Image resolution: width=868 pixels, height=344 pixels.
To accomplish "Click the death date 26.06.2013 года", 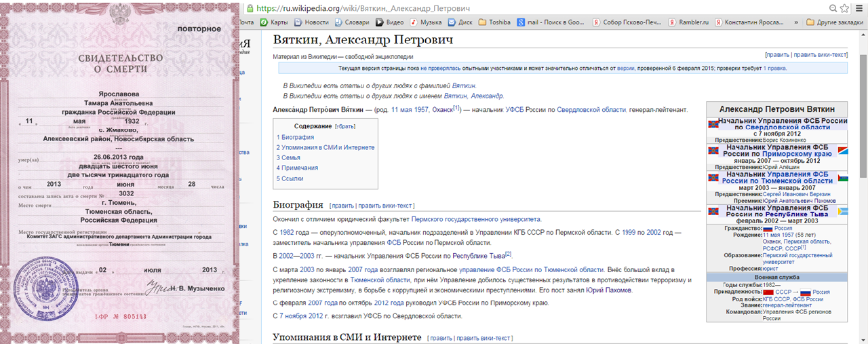I will (119, 156).
